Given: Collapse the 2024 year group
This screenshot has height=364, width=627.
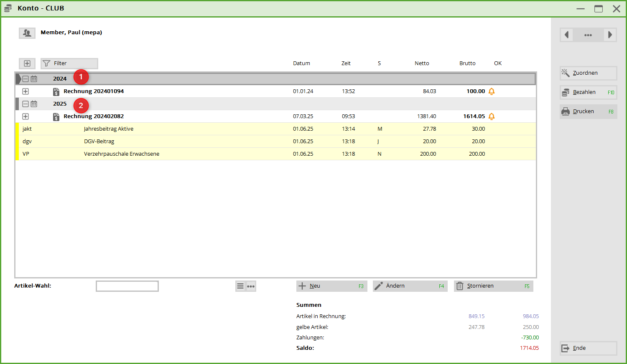Looking at the screenshot, I should click(x=25, y=79).
